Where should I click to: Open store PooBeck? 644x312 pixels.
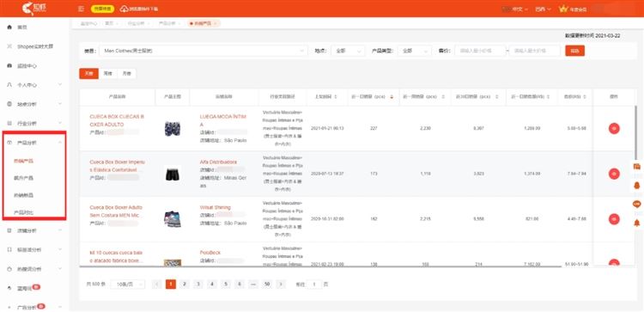pos(210,253)
